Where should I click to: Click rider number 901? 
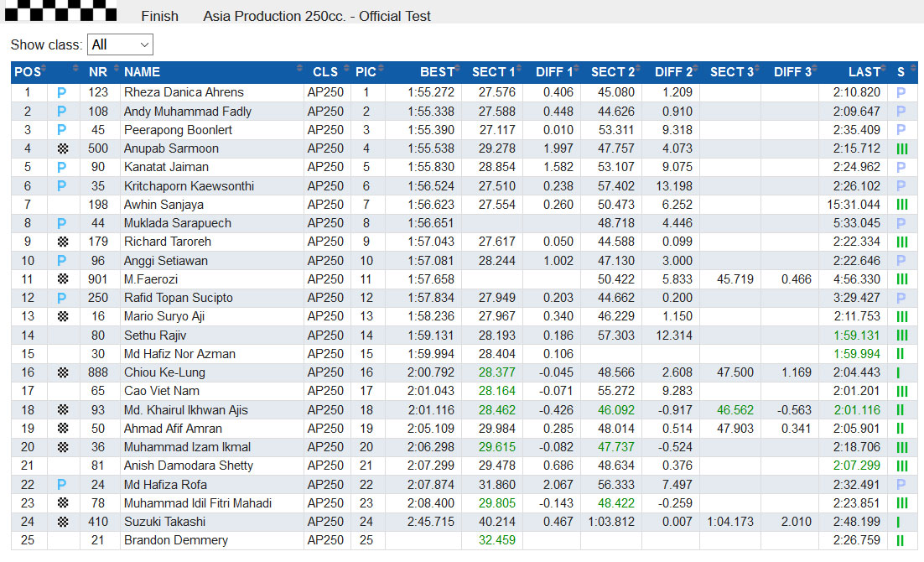click(98, 279)
